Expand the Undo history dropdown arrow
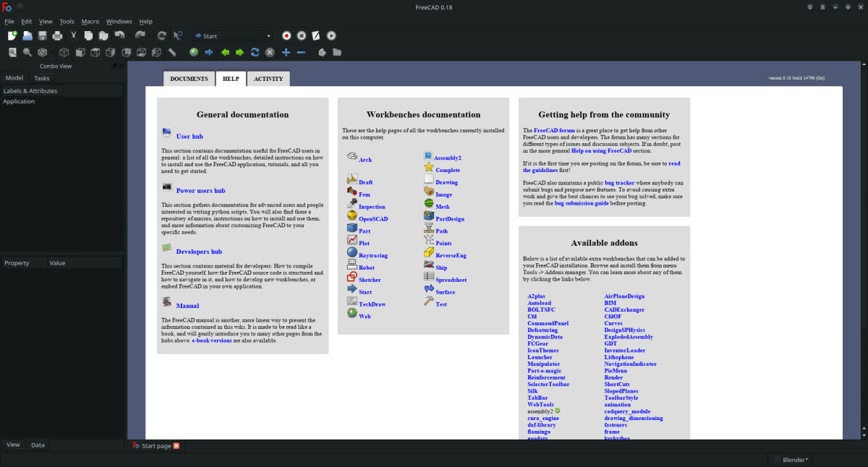The height and width of the screenshot is (467, 868). [128, 35]
